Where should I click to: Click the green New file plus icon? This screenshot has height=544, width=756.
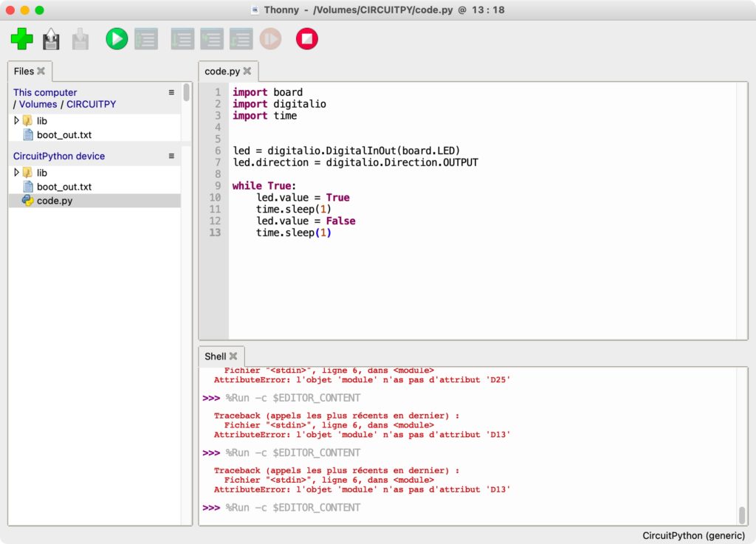(x=21, y=38)
